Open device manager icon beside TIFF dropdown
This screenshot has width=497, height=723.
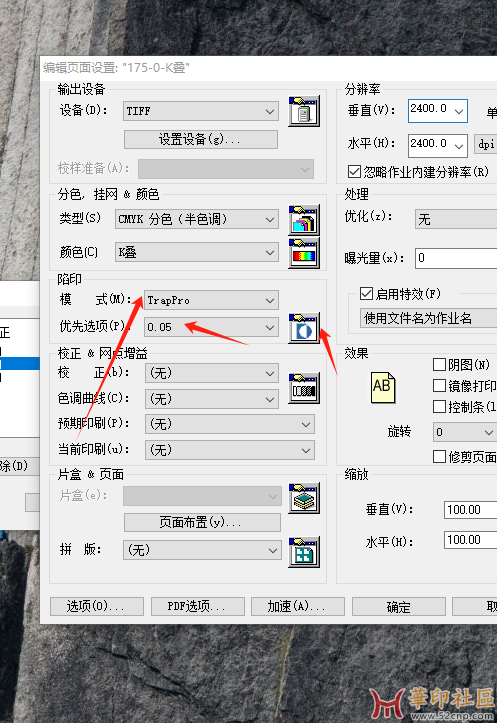tap(304, 111)
